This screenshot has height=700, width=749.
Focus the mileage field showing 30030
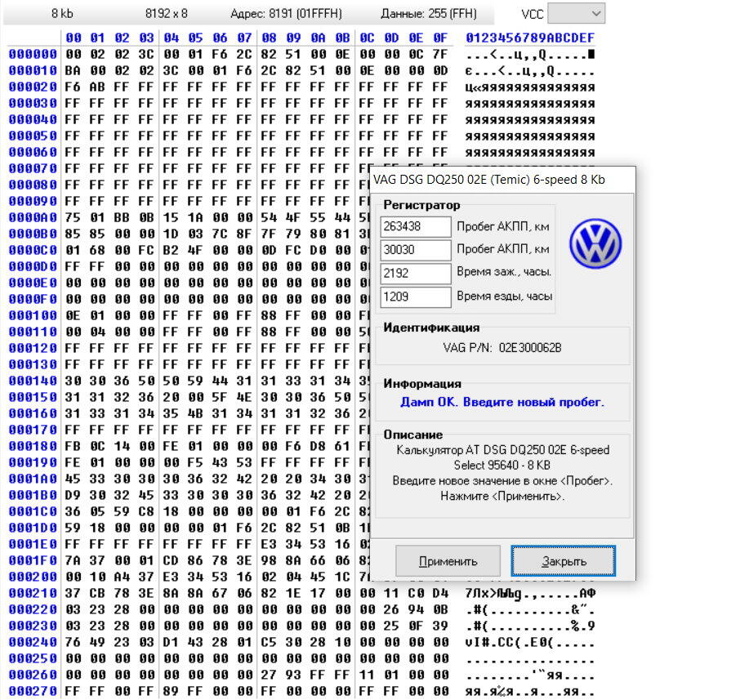point(416,250)
